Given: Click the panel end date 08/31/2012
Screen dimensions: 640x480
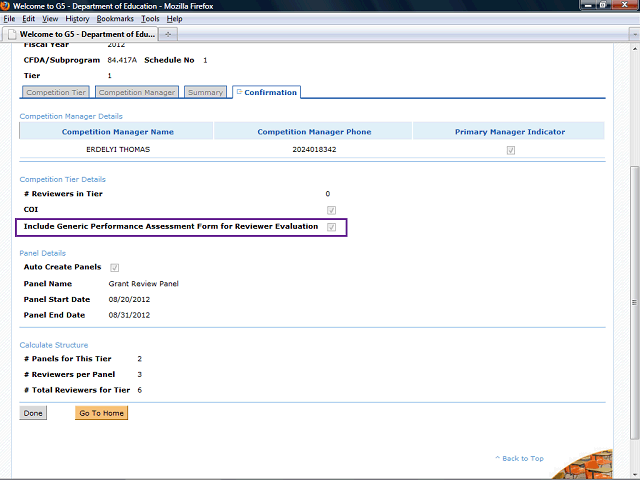Looking at the screenshot, I should pos(129,315).
